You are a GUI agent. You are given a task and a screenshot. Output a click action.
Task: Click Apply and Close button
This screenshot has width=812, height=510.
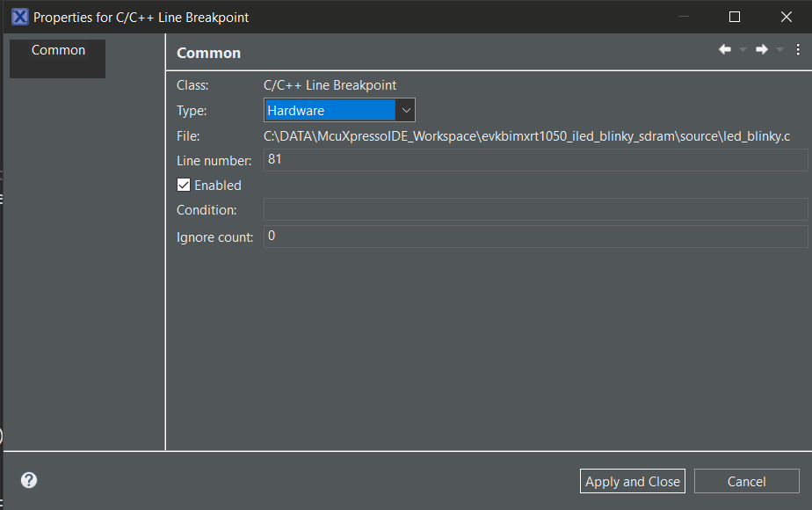pos(633,481)
